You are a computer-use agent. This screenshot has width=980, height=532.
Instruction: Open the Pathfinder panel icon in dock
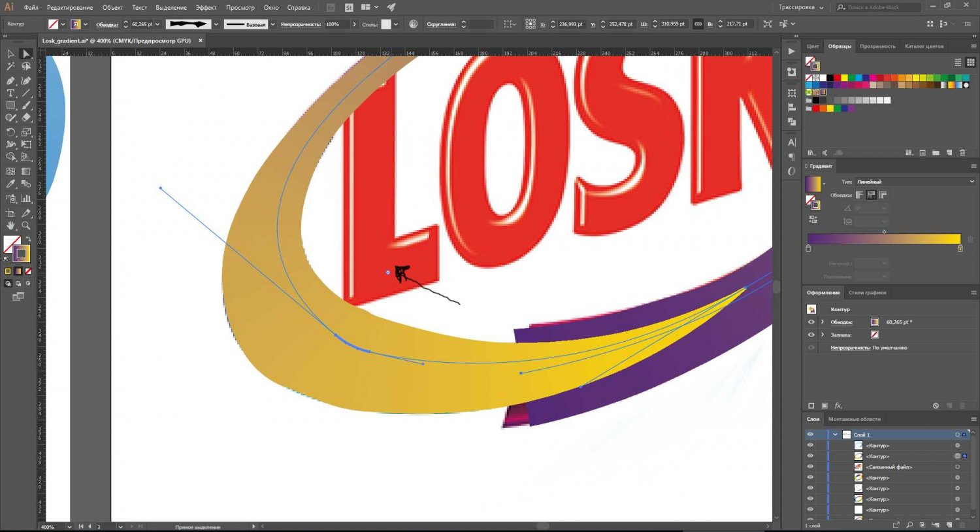click(792, 122)
